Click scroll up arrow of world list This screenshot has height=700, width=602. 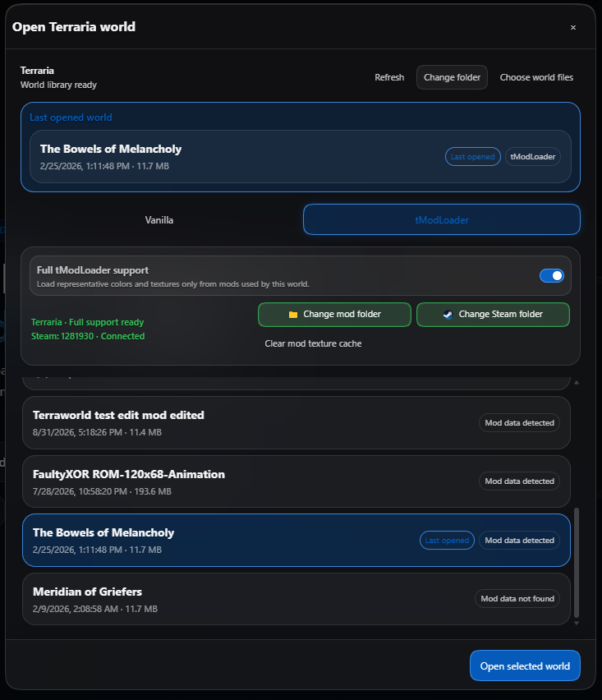[576, 383]
